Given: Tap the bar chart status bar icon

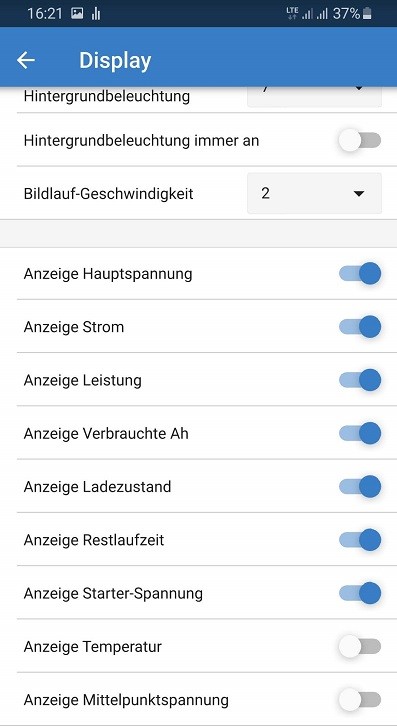Looking at the screenshot, I should tap(96, 14).
